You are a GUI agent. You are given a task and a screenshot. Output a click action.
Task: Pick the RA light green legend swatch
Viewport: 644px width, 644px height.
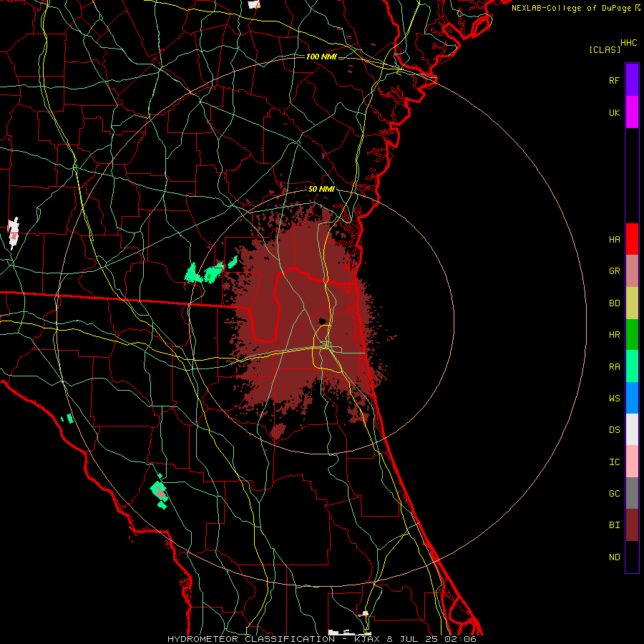coord(632,366)
